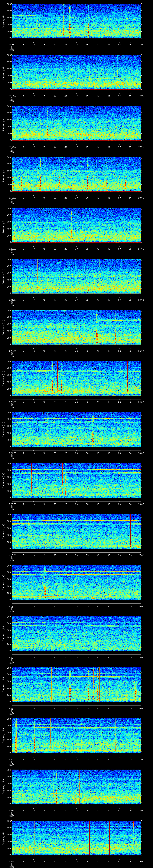Click the 9:20:00 start time label

coord(12,249)
